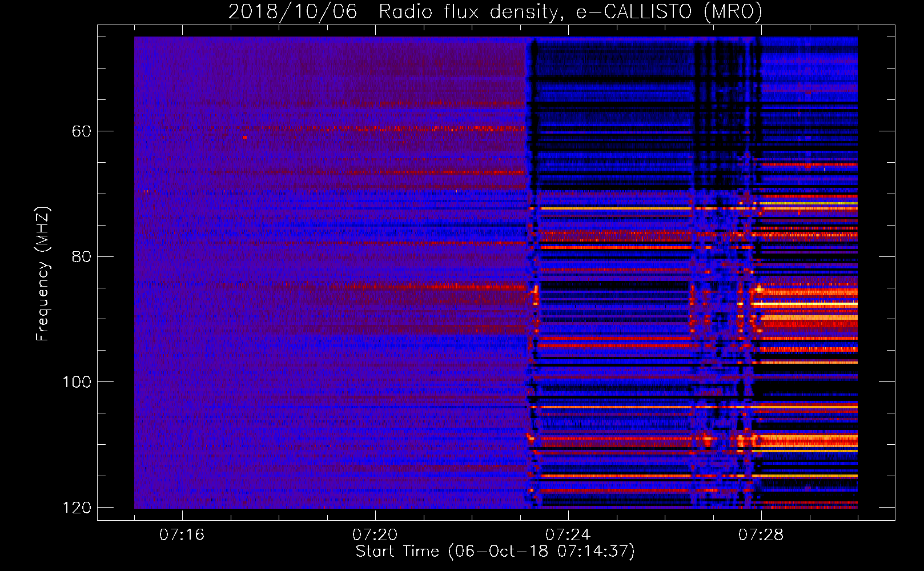Click the 'Start Time' axis label

[495, 552]
